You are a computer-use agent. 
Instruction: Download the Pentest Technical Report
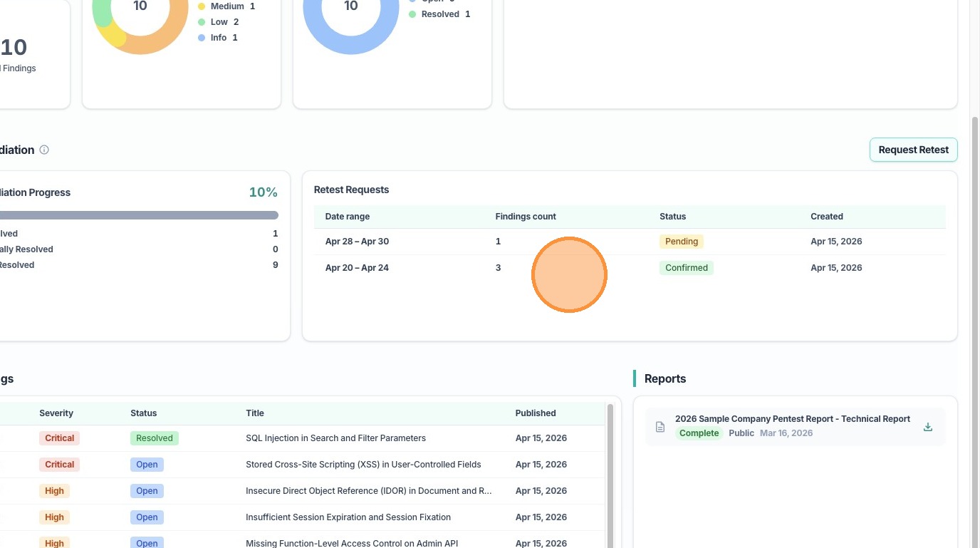pos(927,427)
